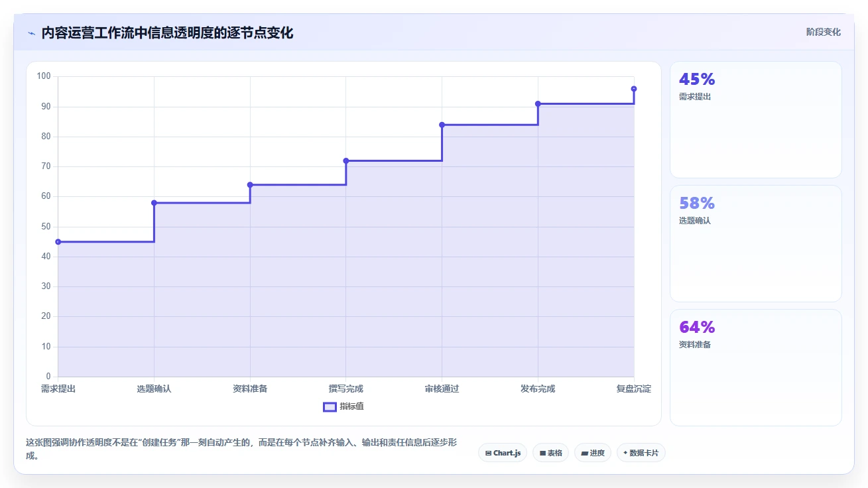Click the y-axis value 0
Screen dimensions: 868x488
click(x=48, y=377)
